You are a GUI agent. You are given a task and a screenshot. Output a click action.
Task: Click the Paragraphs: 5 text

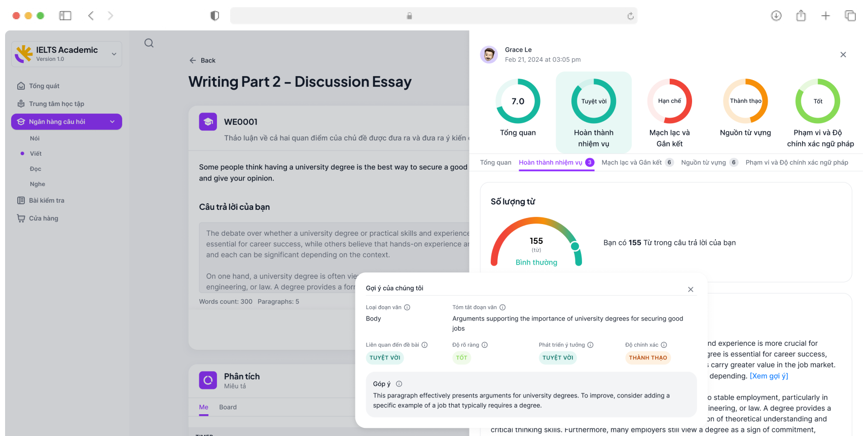[x=278, y=301]
